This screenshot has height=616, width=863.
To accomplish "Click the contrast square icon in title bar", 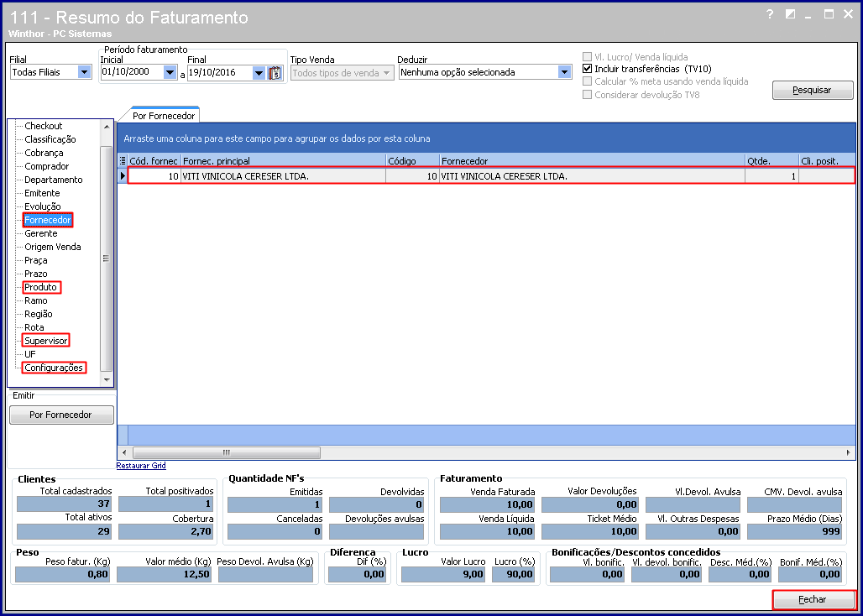I will (x=790, y=15).
